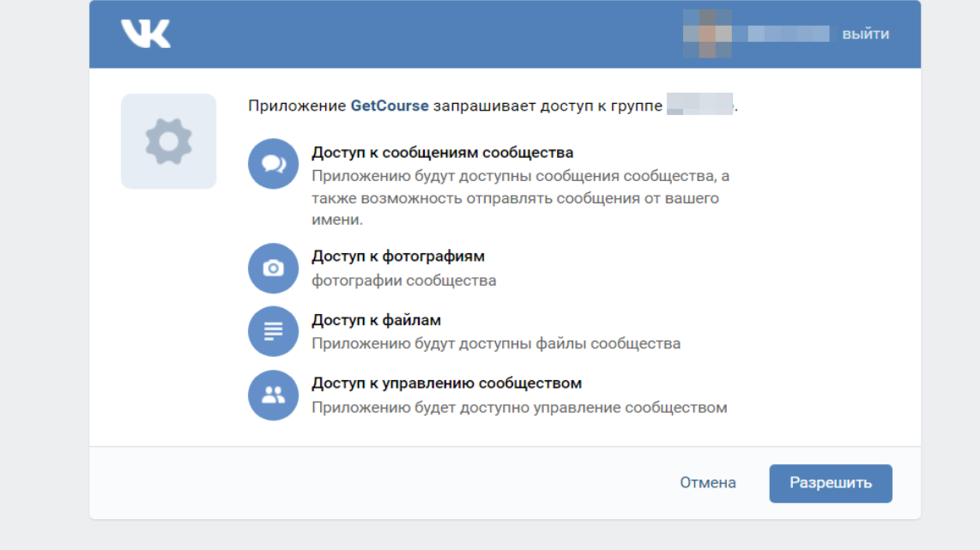This screenshot has height=550, width=980.
Task: Click the heading Доступ к фотографиям
Action: [398, 257]
